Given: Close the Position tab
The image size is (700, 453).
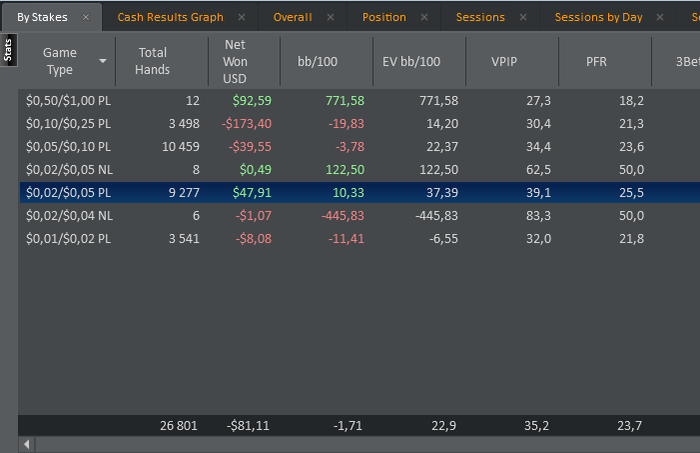Looking at the screenshot, I should [x=424, y=17].
